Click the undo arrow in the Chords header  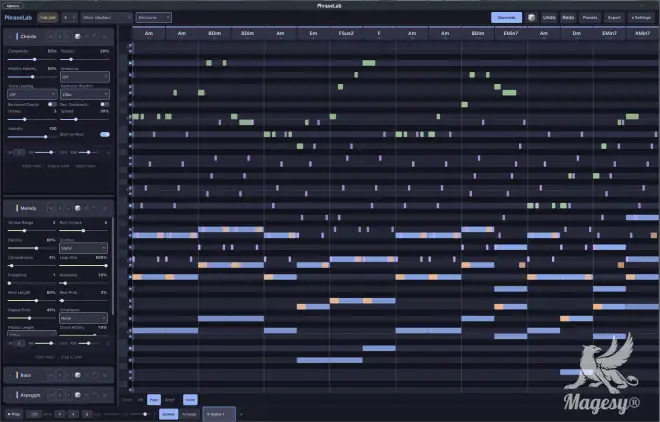coord(87,37)
